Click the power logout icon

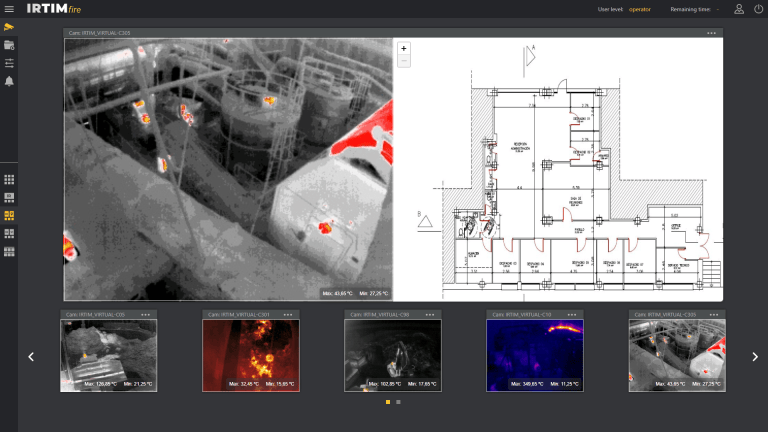point(758,9)
